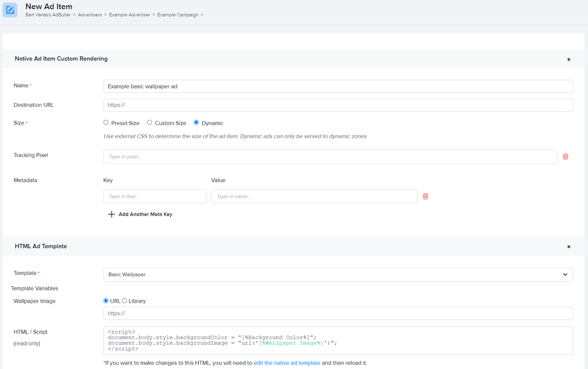Click the dynamic size help text about external CSS
This screenshot has width=588, height=369.
pos(236,136)
